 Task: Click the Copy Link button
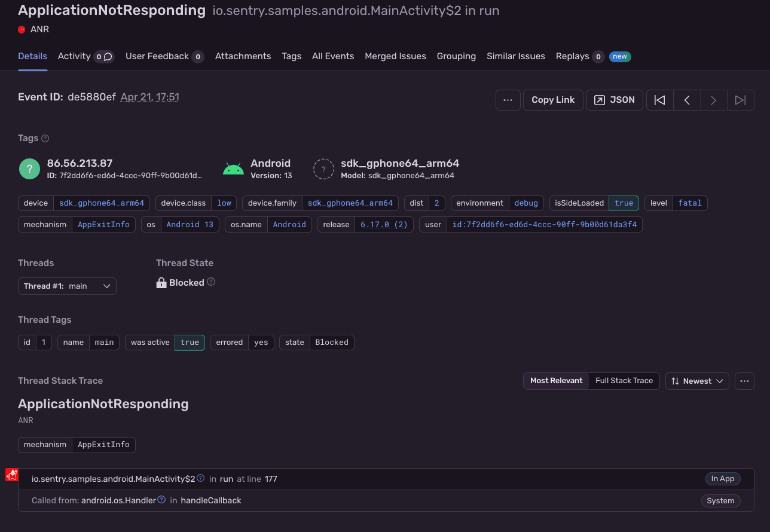(552, 100)
